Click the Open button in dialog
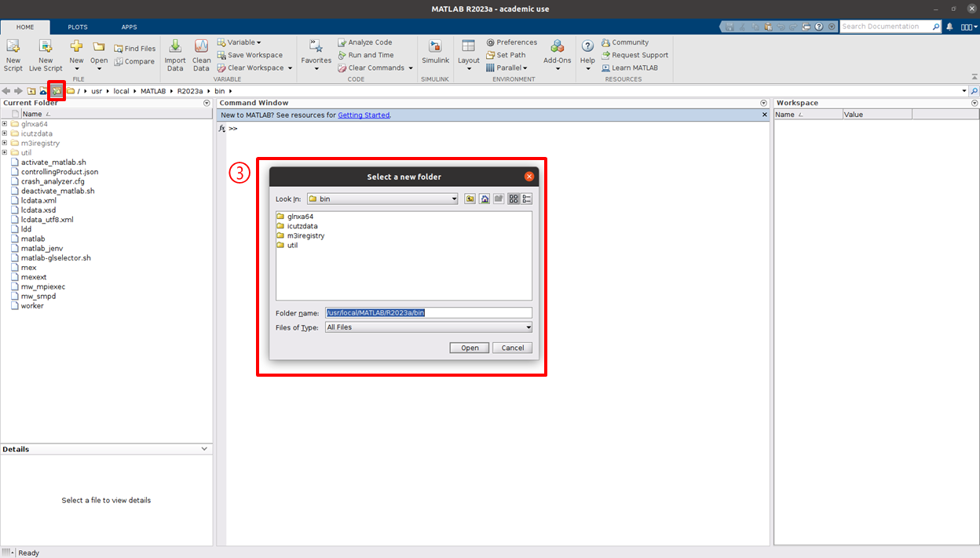The width and height of the screenshot is (980, 558). pyautogui.click(x=470, y=348)
